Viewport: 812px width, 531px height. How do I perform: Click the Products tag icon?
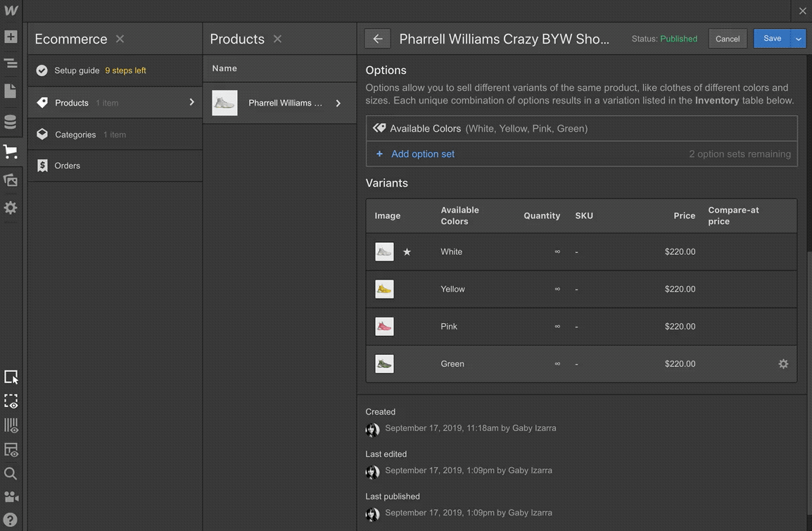(x=42, y=103)
